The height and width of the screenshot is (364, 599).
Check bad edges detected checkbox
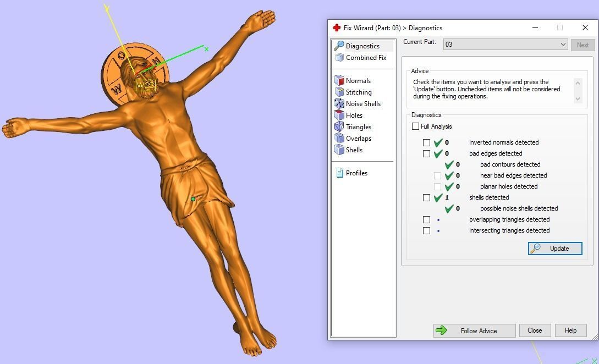427,153
